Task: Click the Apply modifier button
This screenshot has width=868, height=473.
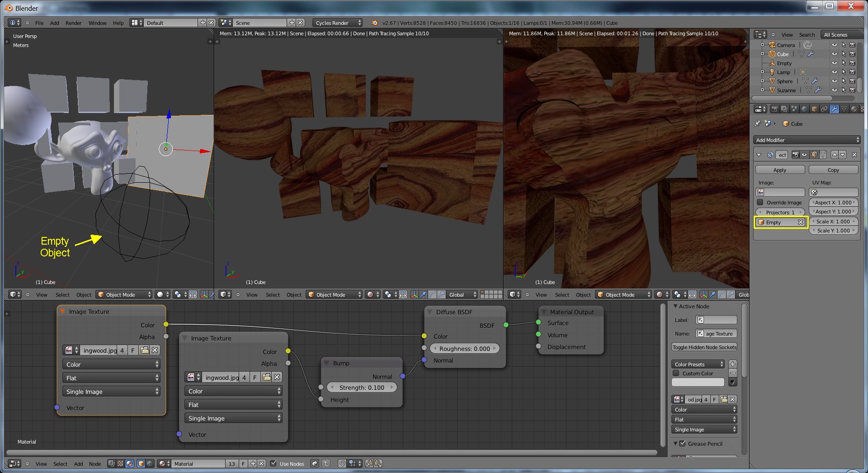Action: [780, 170]
